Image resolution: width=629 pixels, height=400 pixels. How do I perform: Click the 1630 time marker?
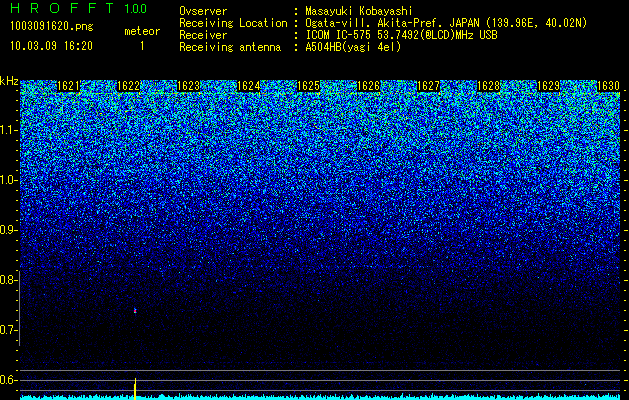coord(608,86)
